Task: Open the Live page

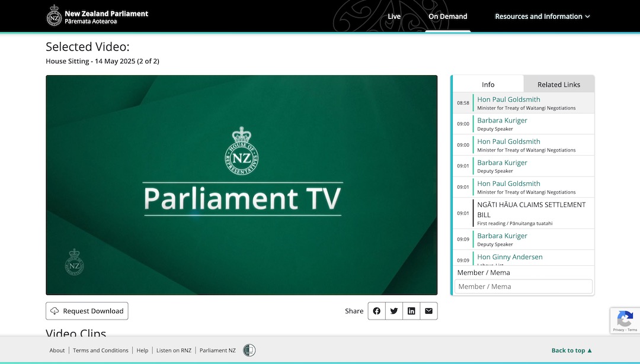Action: pos(394,17)
